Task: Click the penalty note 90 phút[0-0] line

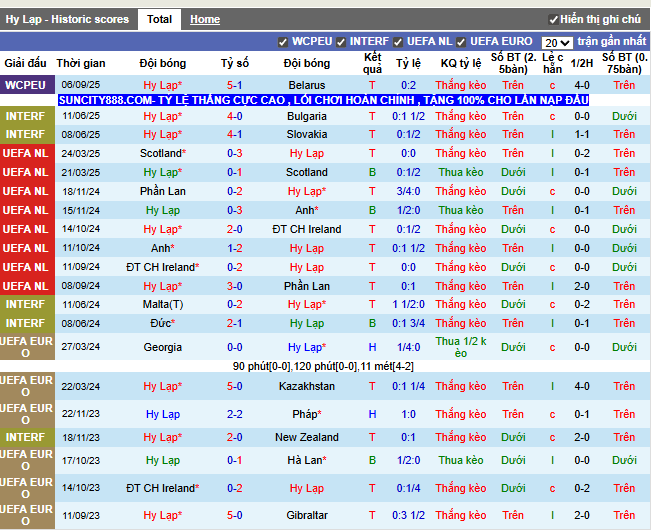Action: click(x=323, y=366)
